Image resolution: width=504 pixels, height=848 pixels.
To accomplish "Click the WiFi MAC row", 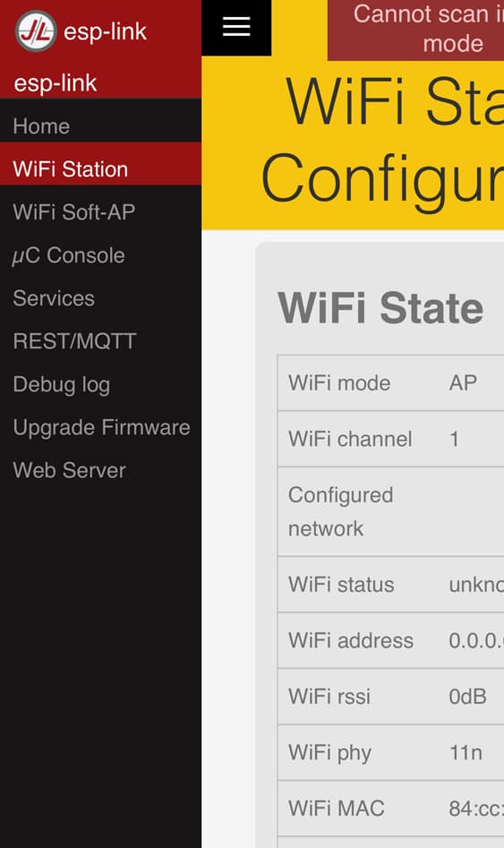I will tap(390, 809).
